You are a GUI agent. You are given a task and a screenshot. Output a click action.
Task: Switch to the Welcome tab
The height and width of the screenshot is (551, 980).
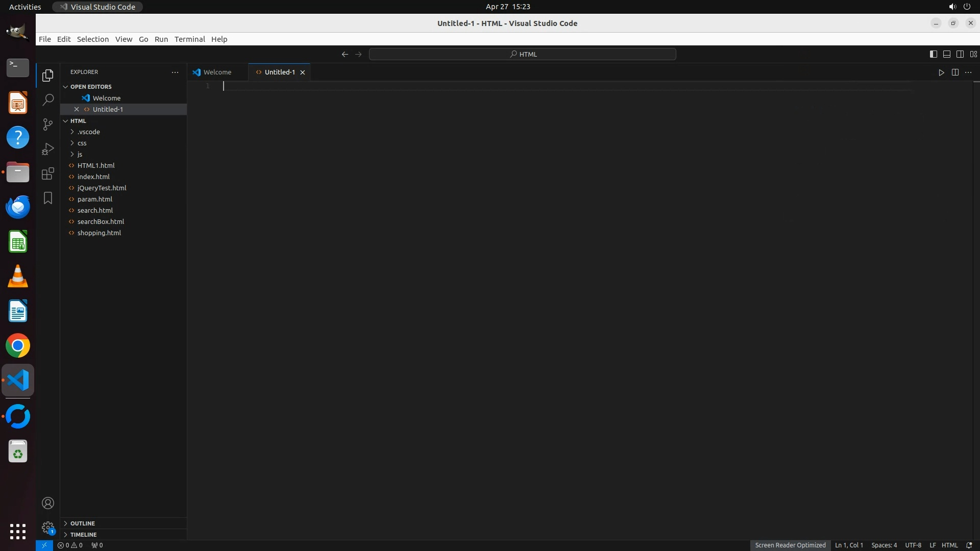tap(217, 72)
